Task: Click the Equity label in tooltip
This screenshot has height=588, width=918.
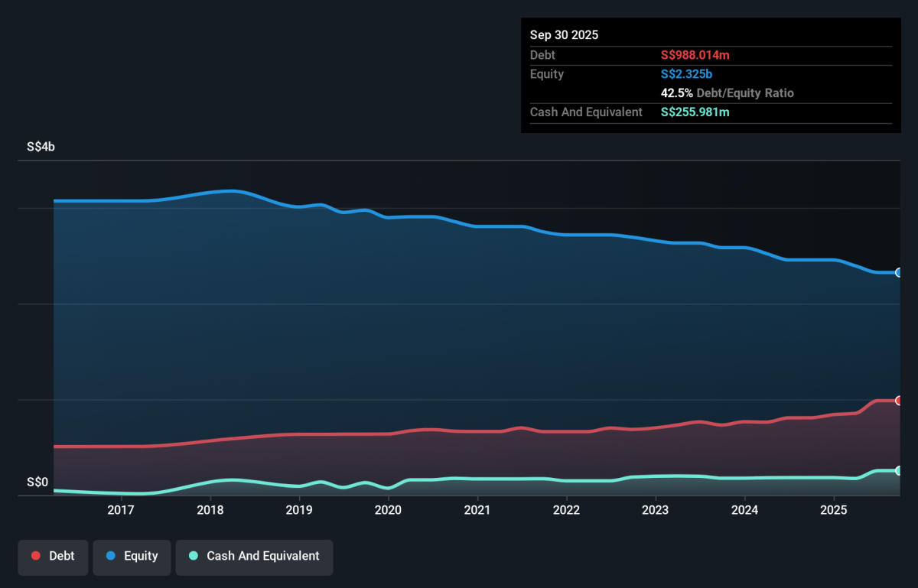Action: coord(547,74)
